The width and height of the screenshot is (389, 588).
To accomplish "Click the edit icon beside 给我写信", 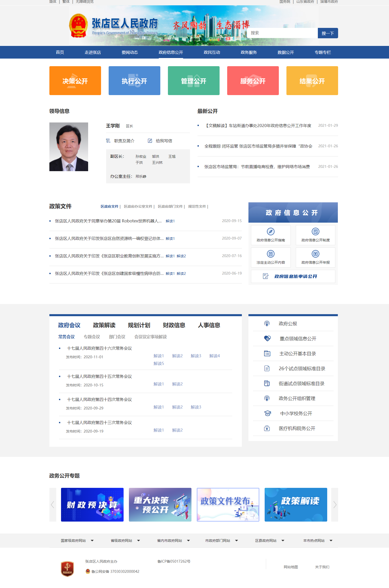I will point(150,141).
